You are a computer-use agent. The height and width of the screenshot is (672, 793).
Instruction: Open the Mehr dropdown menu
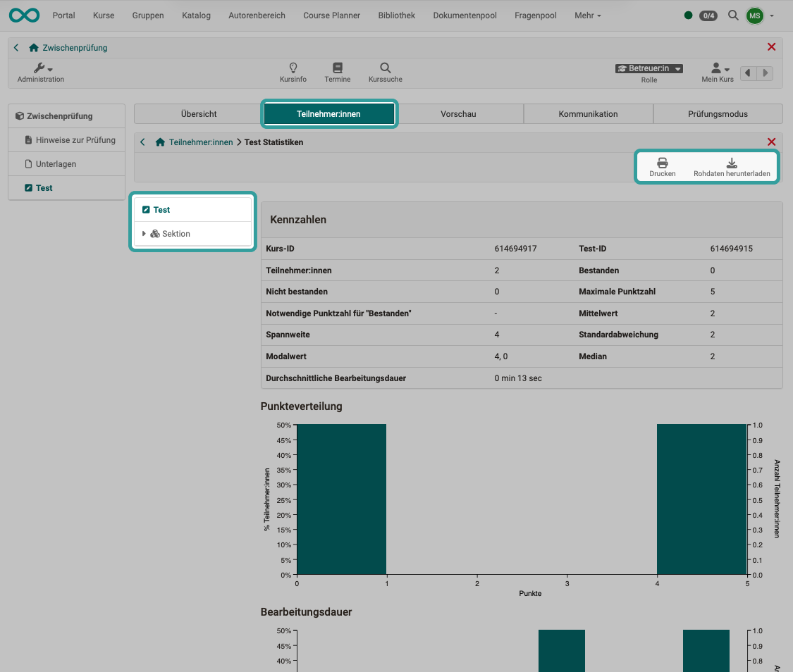[x=587, y=15]
